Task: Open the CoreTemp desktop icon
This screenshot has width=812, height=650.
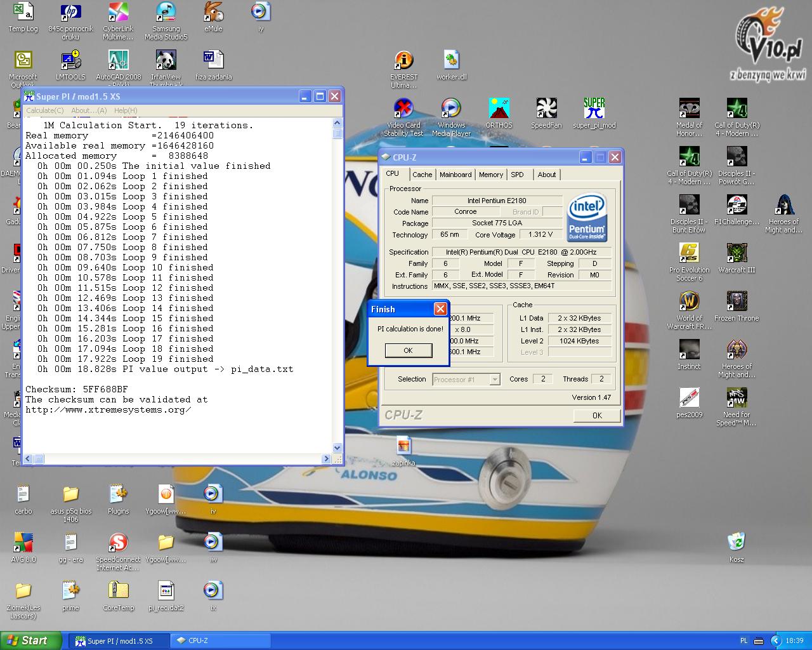Action: [118, 596]
